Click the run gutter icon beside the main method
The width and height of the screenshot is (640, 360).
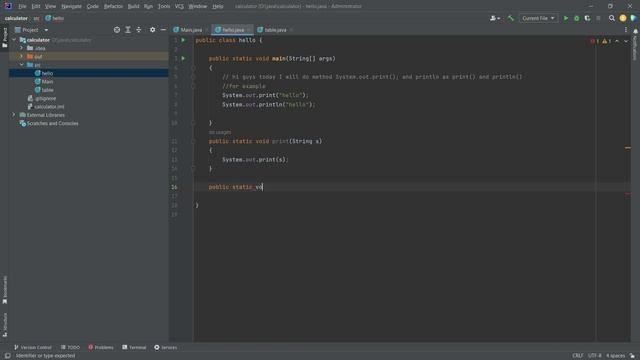(x=183, y=58)
